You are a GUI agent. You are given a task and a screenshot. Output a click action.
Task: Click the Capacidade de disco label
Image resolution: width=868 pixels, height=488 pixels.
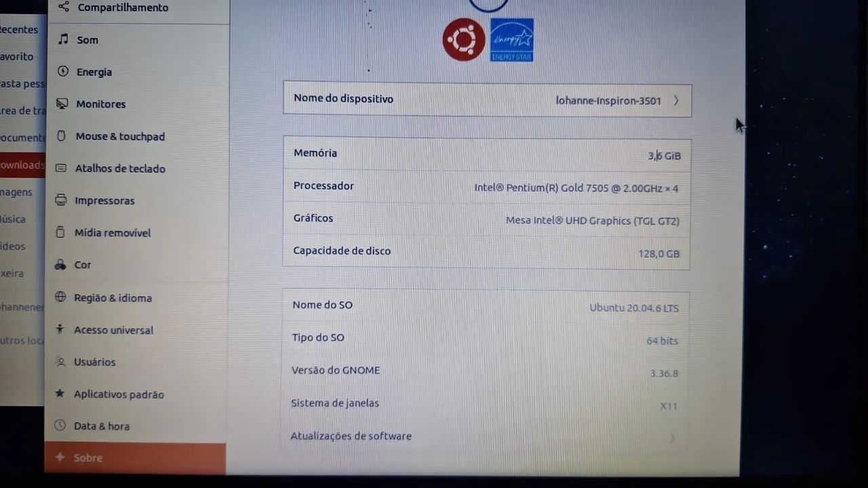(342, 251)
